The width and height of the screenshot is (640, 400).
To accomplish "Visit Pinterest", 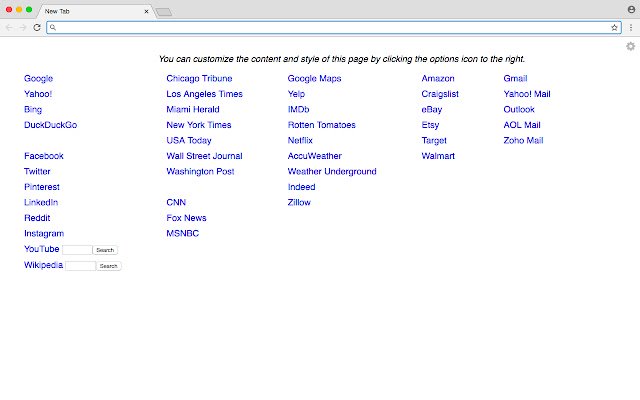I will (42, 187).
